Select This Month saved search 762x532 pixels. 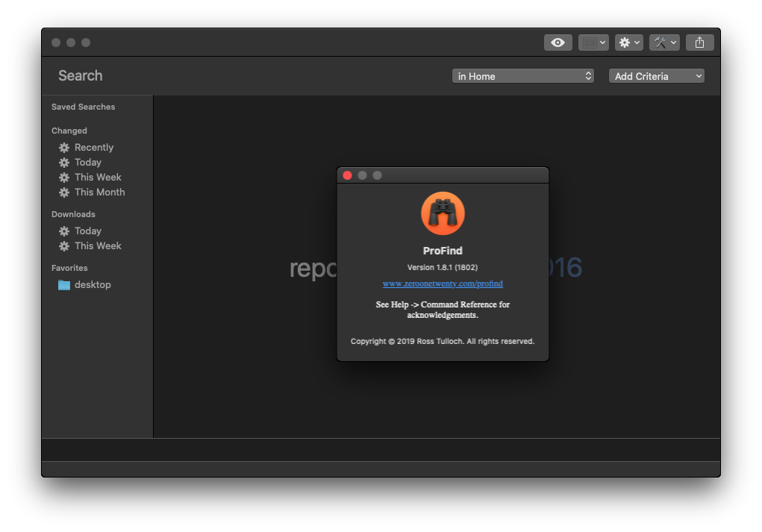[x=99, y=193]
